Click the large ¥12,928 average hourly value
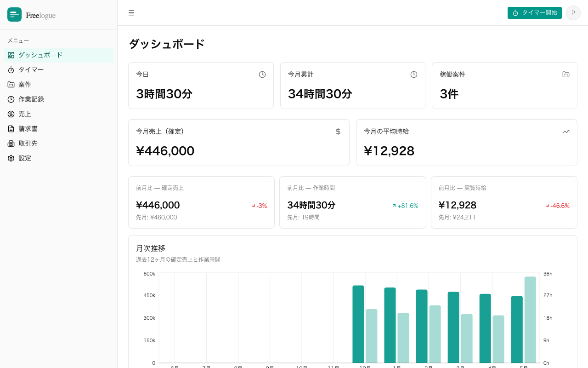588x368 pixels. tap(389, 151)
